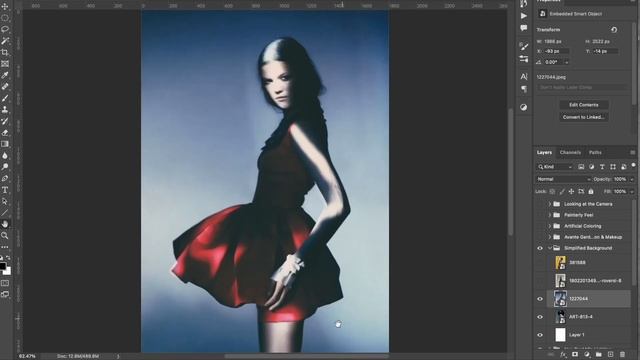The width and height of the screenshot is (640, 360).
Task: Open the Opacity dropdown arrow
Action: pos(632,179)
